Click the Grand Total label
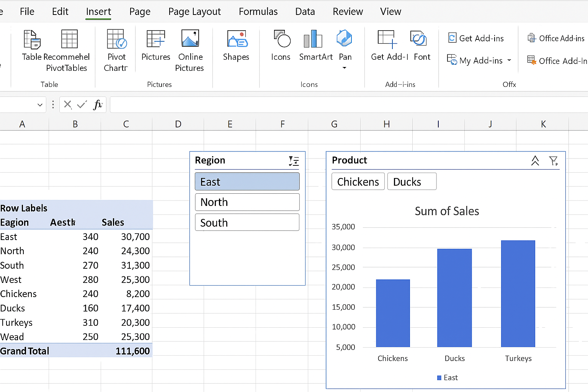 [x=24, y=351]
